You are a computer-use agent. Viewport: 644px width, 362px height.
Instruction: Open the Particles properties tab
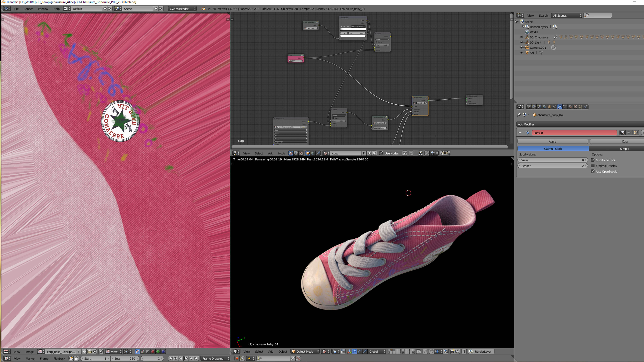tap(580, 107)
